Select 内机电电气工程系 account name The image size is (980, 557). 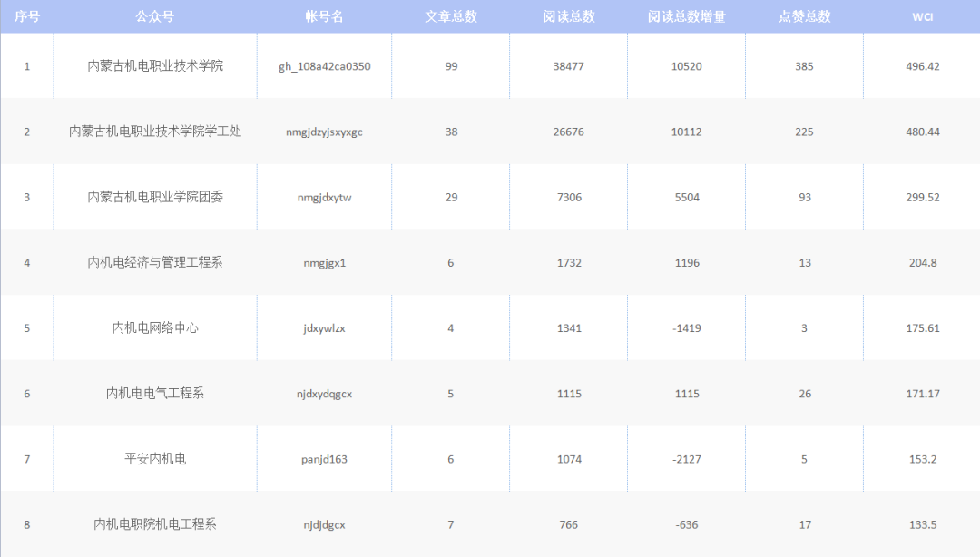tap(155, 393)
